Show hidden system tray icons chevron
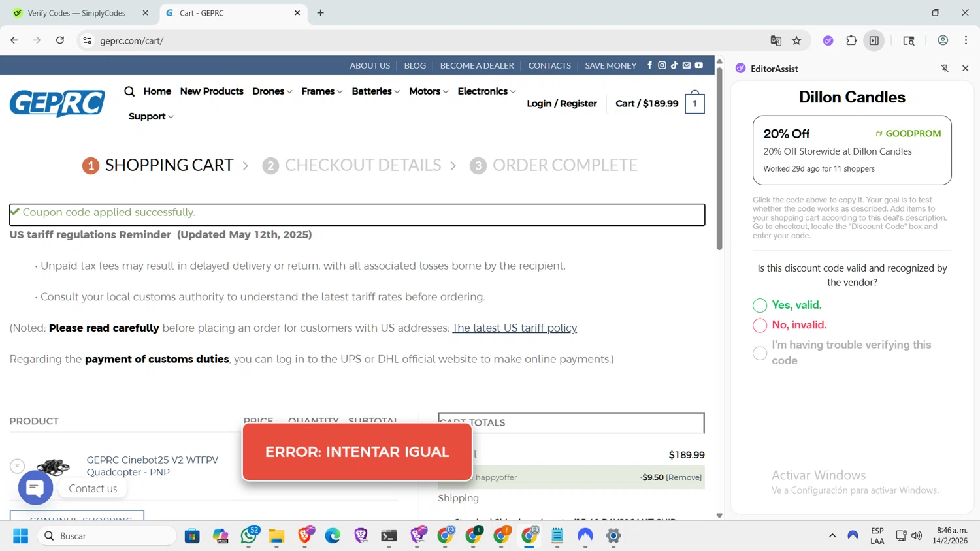 click(832, 536)
